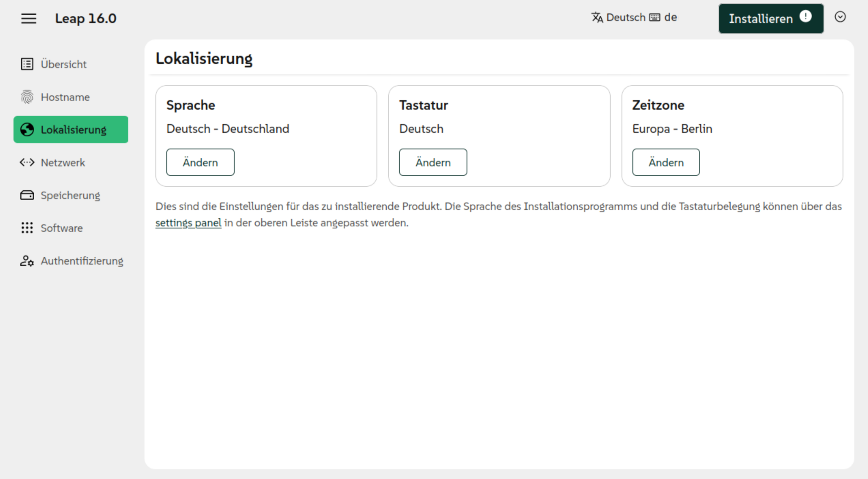Go to the Software section

(61, 228)
